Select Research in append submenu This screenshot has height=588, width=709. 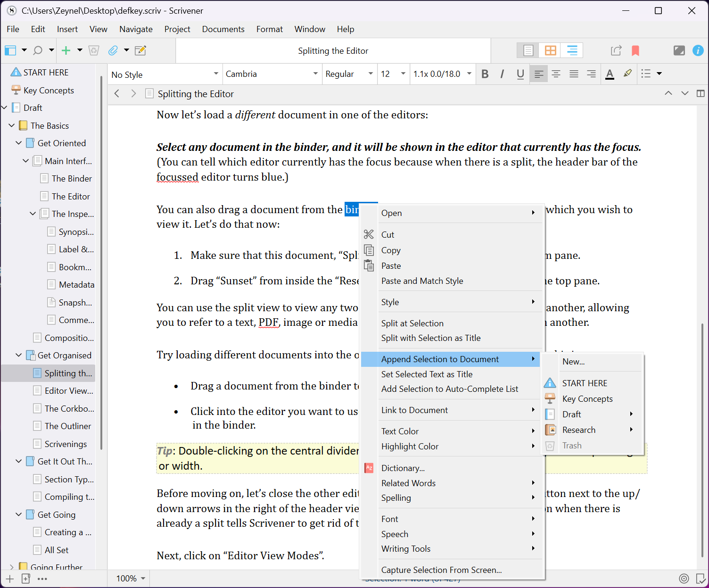[593, 430]
